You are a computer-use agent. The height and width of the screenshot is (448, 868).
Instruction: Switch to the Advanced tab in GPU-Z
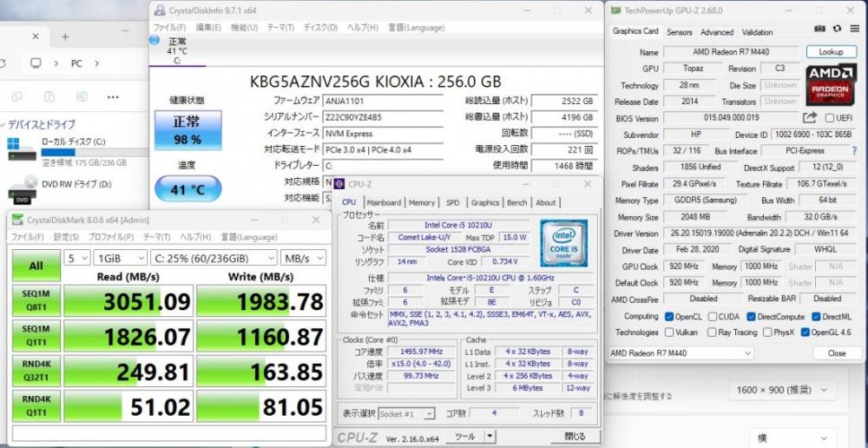tap(717, 32)
